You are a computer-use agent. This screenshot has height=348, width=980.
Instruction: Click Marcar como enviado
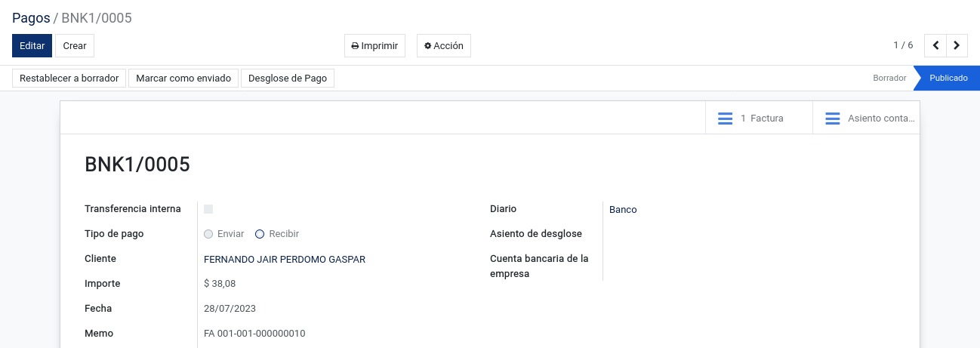pos(183,78)
